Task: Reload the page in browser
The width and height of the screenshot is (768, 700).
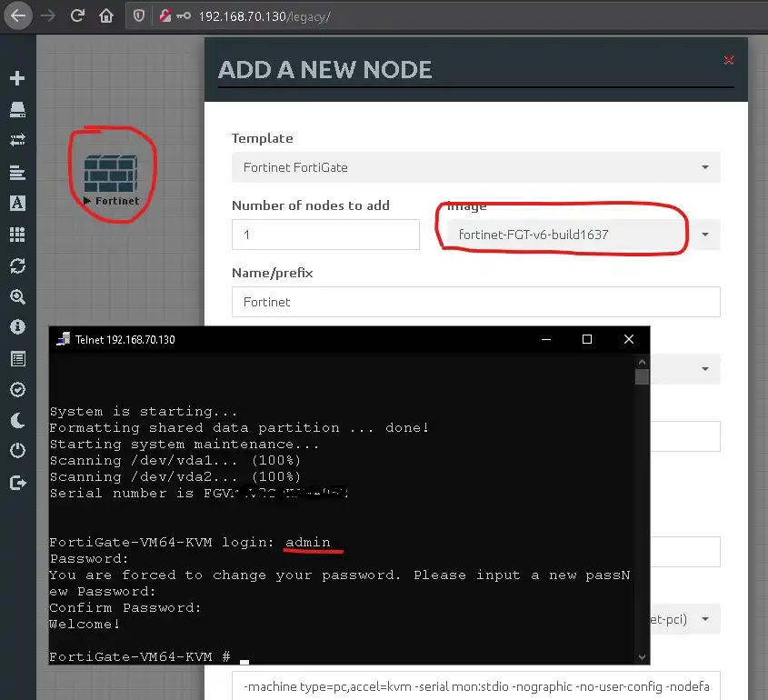Action: coord(77,15)
